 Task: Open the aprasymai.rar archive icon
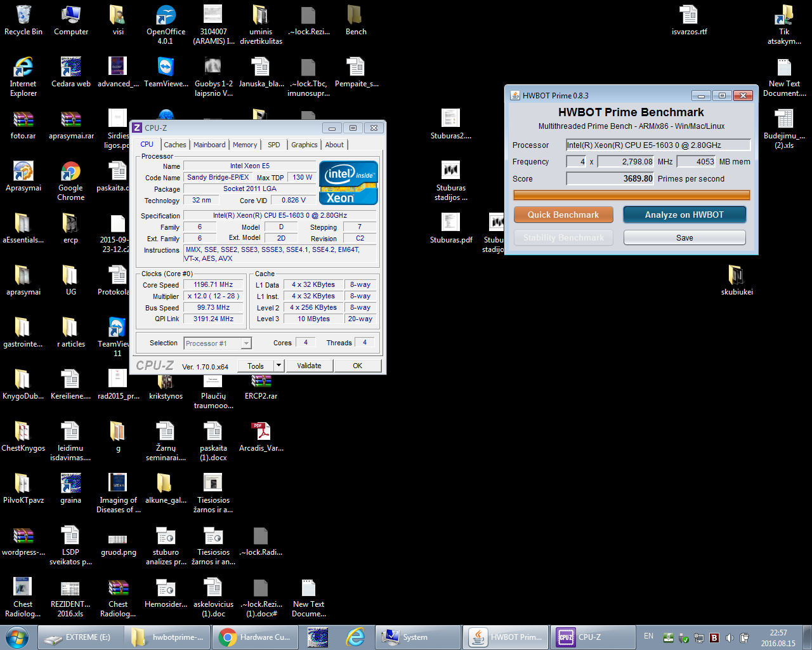(71, 124)
